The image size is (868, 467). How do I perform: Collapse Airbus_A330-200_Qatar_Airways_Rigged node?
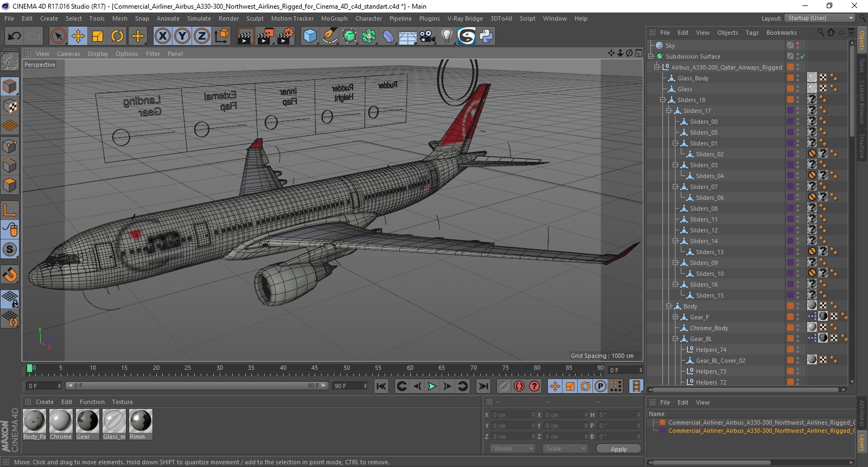pos(657,67)
